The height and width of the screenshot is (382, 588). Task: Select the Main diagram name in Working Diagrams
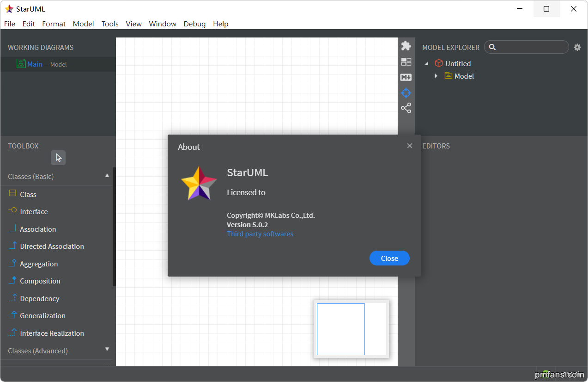pyautogui.click(x=35, y=64)
